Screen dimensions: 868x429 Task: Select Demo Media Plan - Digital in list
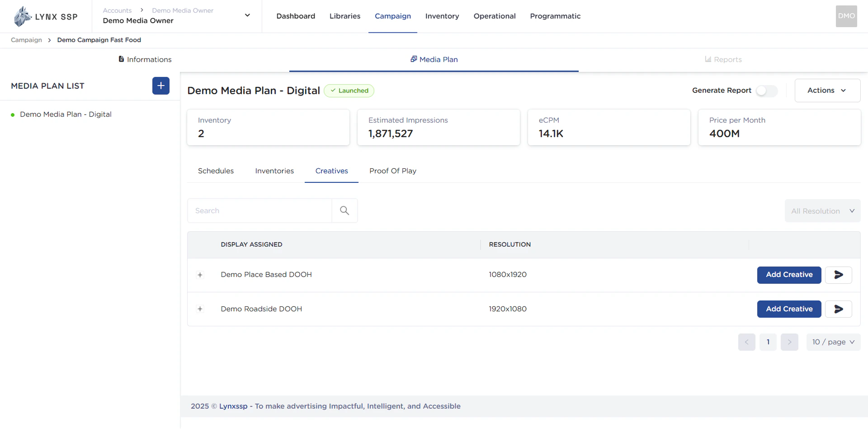click(66, 114)
